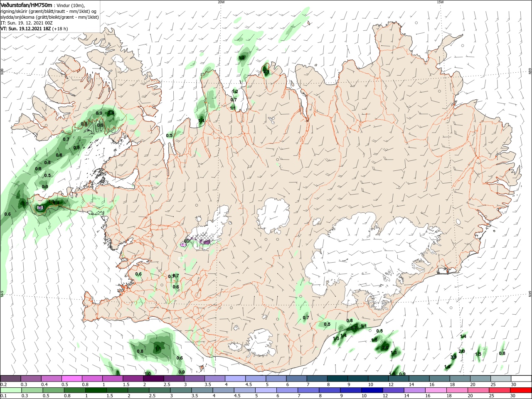
Task: Click the 15W longitude label
Action: pos(440,2)
